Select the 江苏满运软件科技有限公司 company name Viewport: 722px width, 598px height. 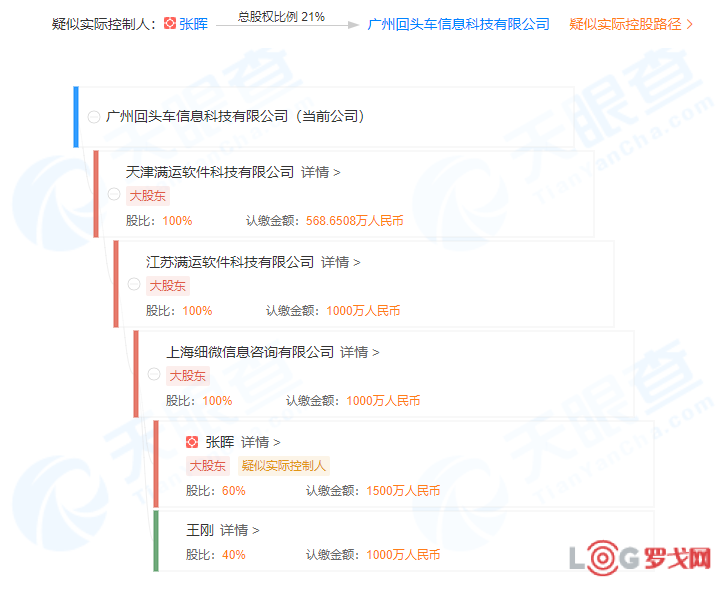[229, 262]
